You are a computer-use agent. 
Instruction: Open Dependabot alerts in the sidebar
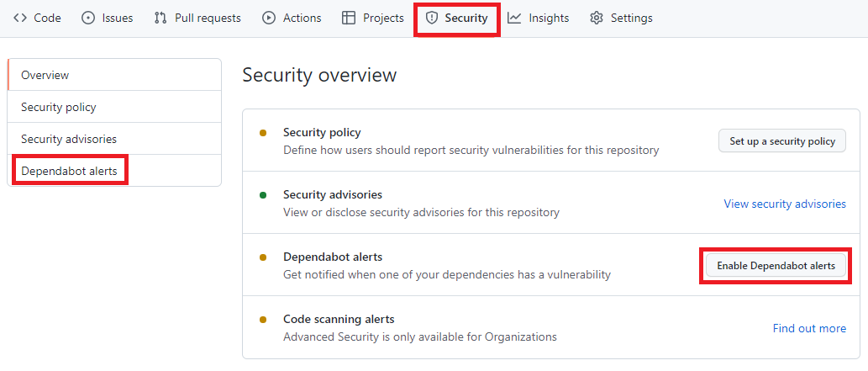pyautogui.click(x=114, y=171)
